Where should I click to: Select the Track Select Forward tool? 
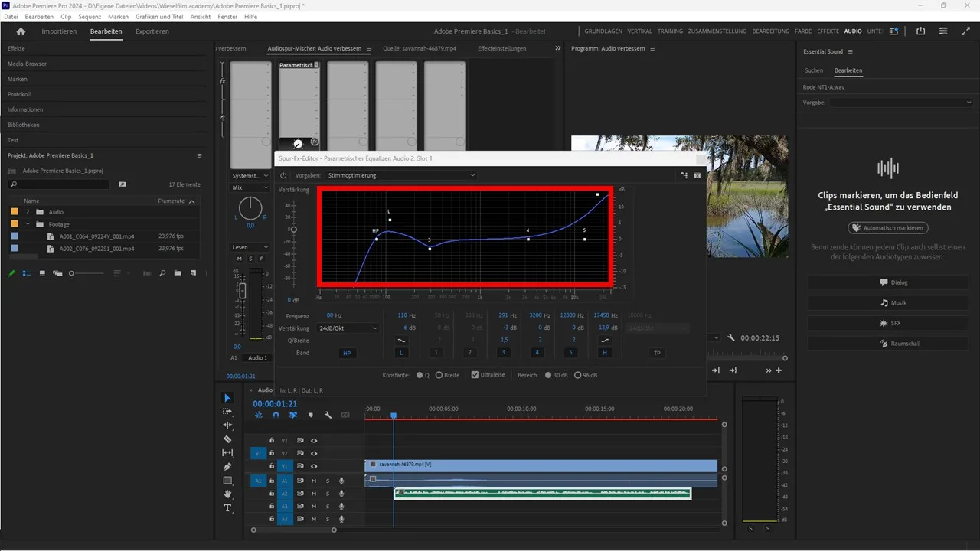[227, 412]
